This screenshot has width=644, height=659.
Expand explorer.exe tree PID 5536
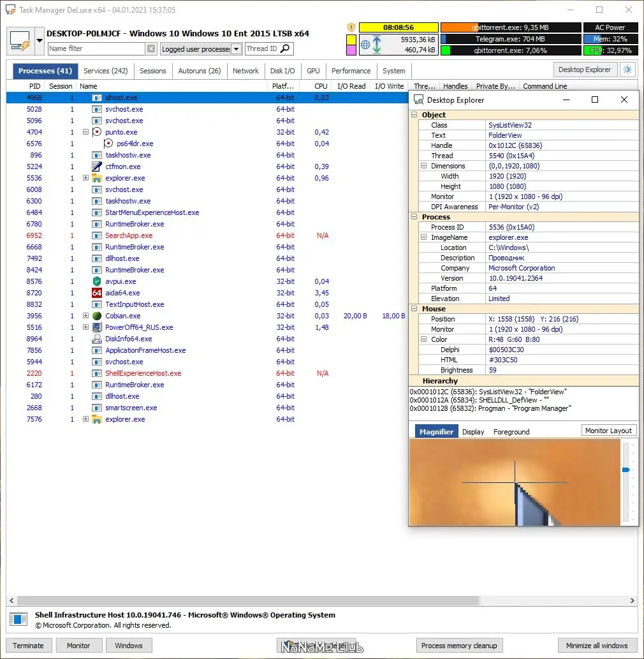[85, 178]
